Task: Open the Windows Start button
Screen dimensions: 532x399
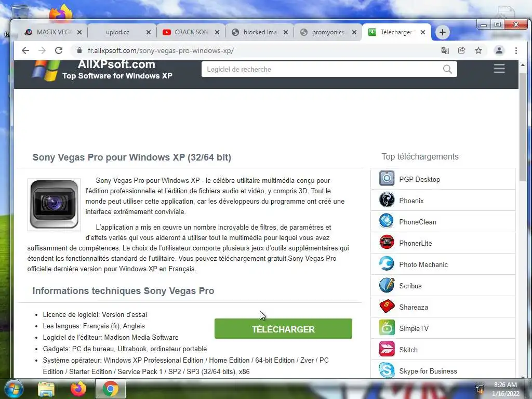Action: point(13,389)
